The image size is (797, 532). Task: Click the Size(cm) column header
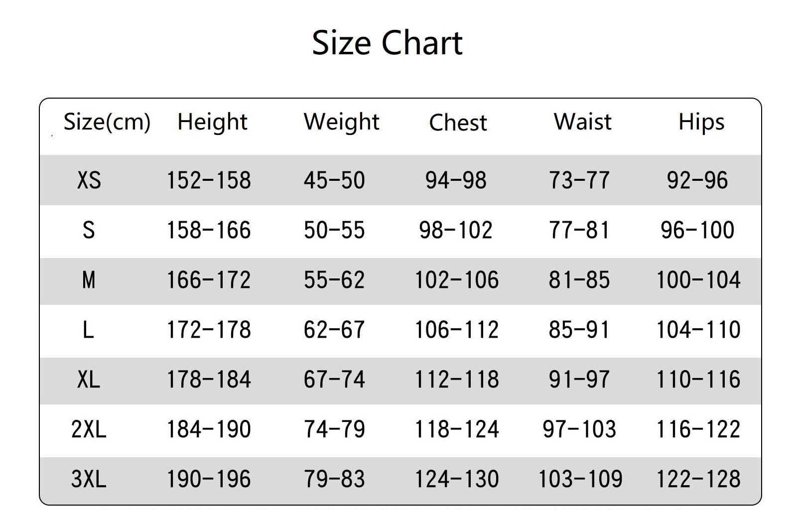pos(107,122)
